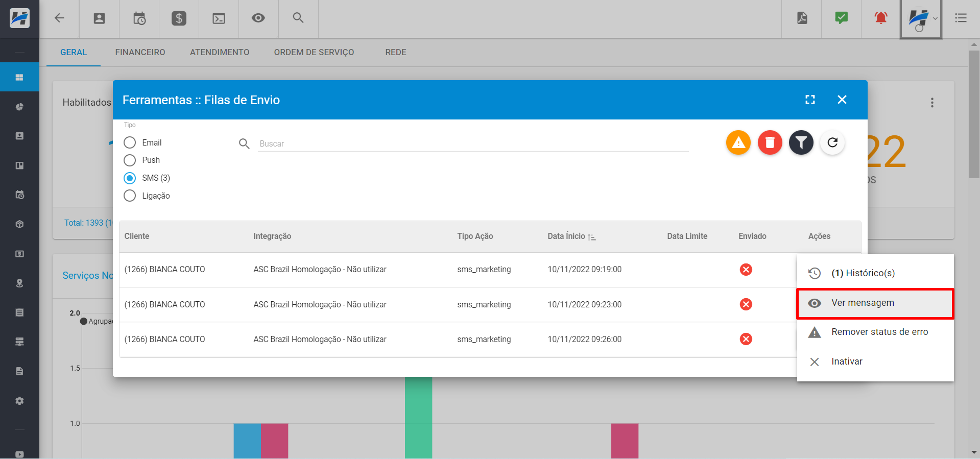980x459 pixels.
Task: Click the Buscar search field
Action: coord(473,143)
